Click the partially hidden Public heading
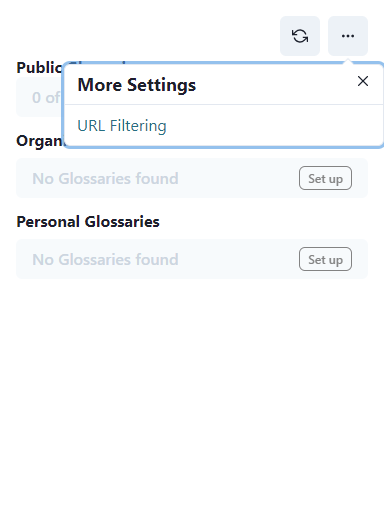 click(39, 68)
